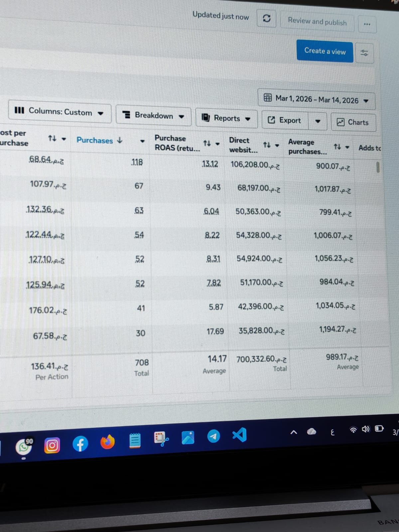This screenshot has width=399, height=532.
Task: Click cost per purchase value 107.97
Action: tap(48, 184)
